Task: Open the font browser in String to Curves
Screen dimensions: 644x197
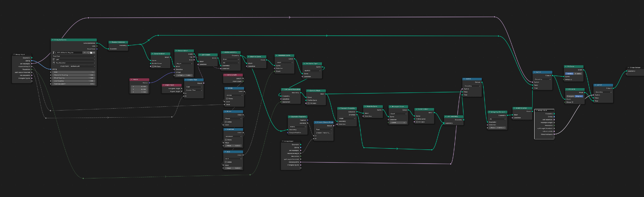Action: click(x=54, y=52)
